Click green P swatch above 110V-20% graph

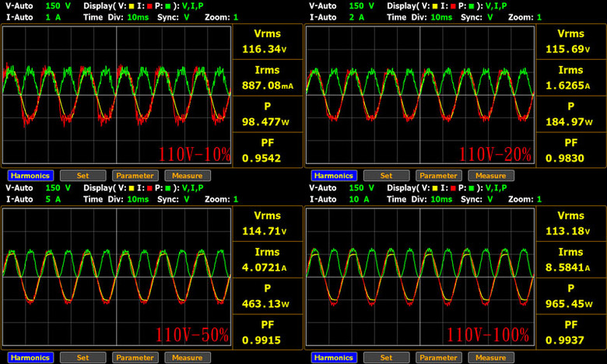(x=471, y=6)
